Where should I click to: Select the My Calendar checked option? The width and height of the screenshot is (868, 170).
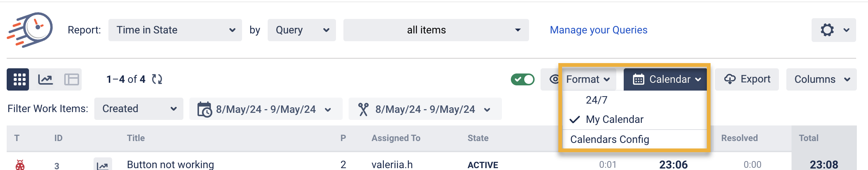click(614, 120)
